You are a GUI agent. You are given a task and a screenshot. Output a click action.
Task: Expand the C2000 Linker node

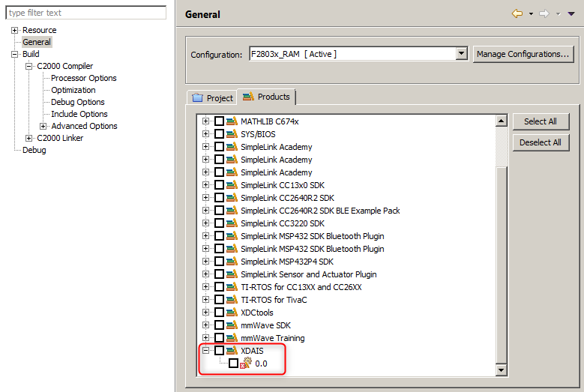[x=28, y=138]
